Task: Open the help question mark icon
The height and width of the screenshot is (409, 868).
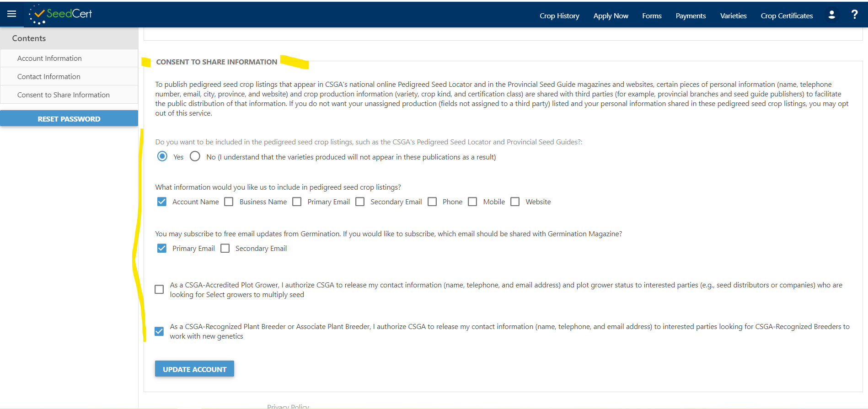Action: (854, 15)
